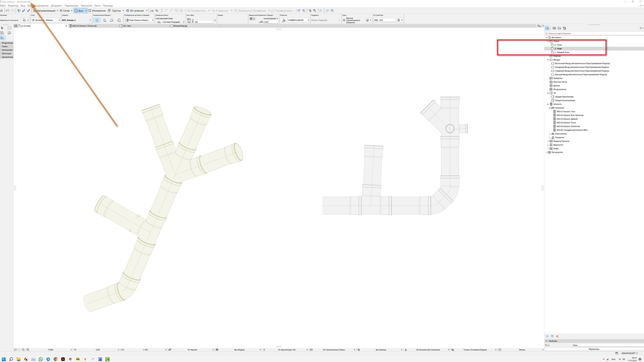Open Общая Перспектива view

[564, 97]
